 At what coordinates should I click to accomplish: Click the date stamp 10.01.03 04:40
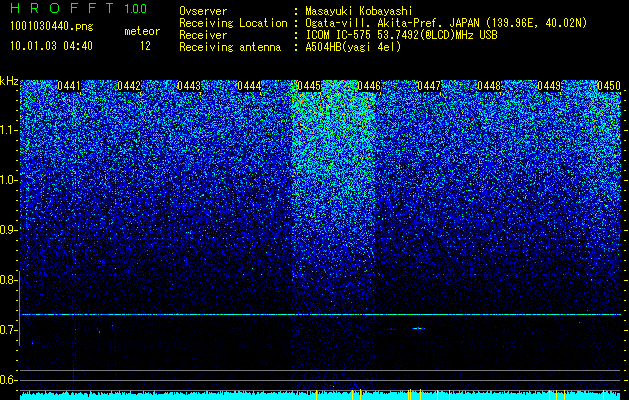click(51, 46)
